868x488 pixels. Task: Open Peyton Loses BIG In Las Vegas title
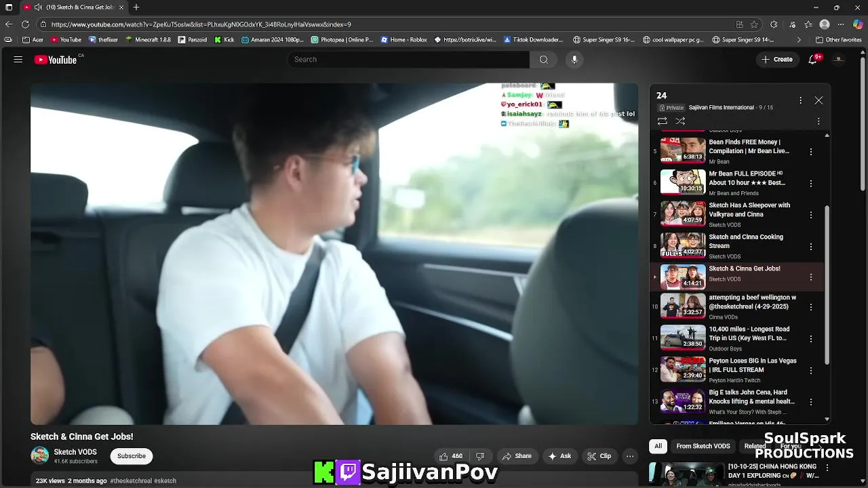[753, 365]
